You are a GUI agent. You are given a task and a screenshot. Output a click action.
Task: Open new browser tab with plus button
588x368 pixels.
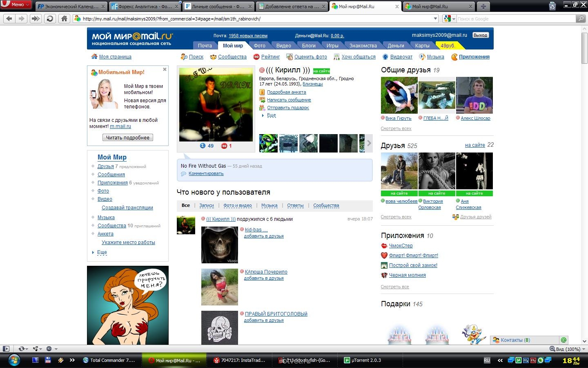click(483, 6)
